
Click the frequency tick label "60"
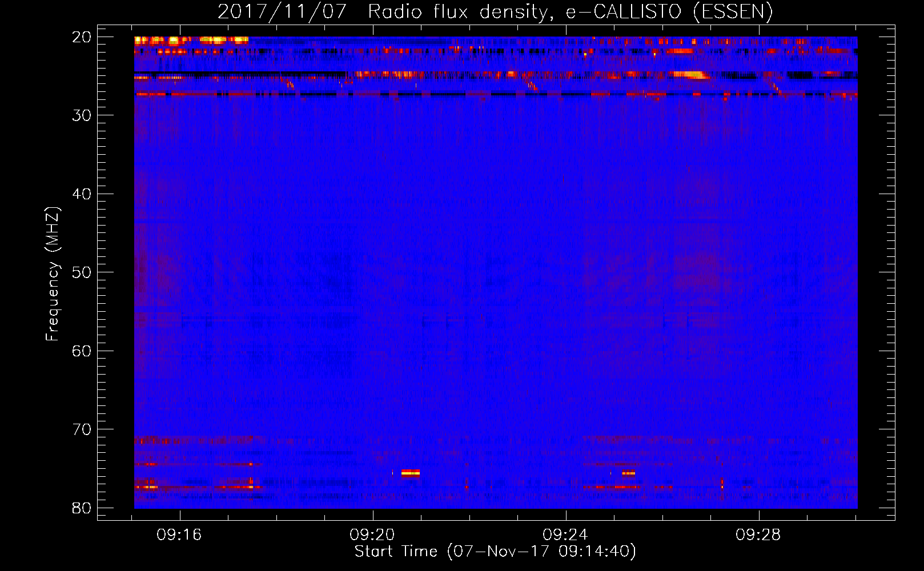click(82, 351)
